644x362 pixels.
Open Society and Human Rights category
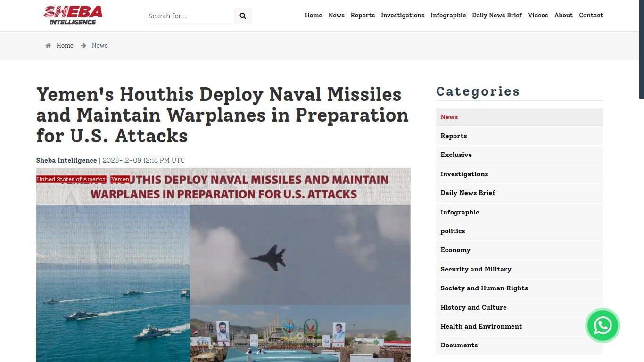(484, 288)
